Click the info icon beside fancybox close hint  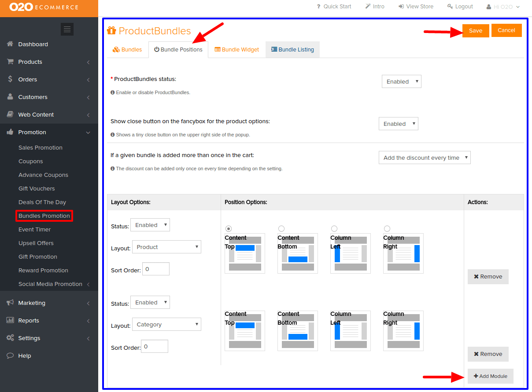(x=112, y=135)
